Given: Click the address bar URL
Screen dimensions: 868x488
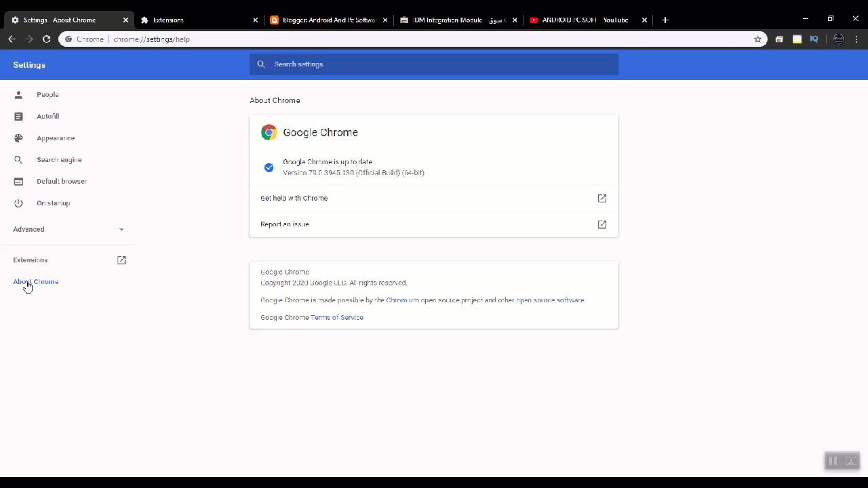Looking at the screenshot, I should [x=151, y=39].
